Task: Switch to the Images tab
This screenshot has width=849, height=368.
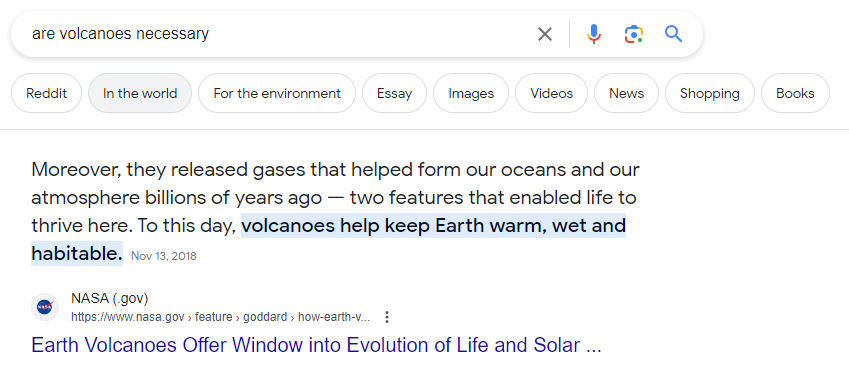Action: 471,93
